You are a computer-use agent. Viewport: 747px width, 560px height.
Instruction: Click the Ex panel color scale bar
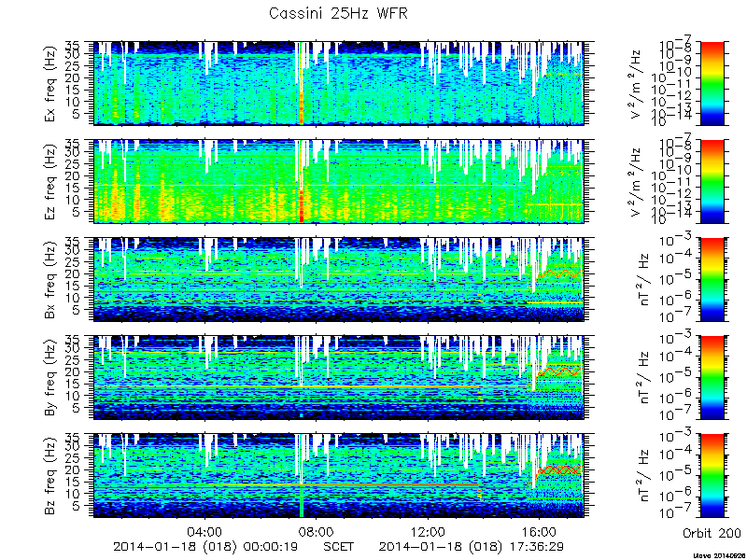[712, 83]
